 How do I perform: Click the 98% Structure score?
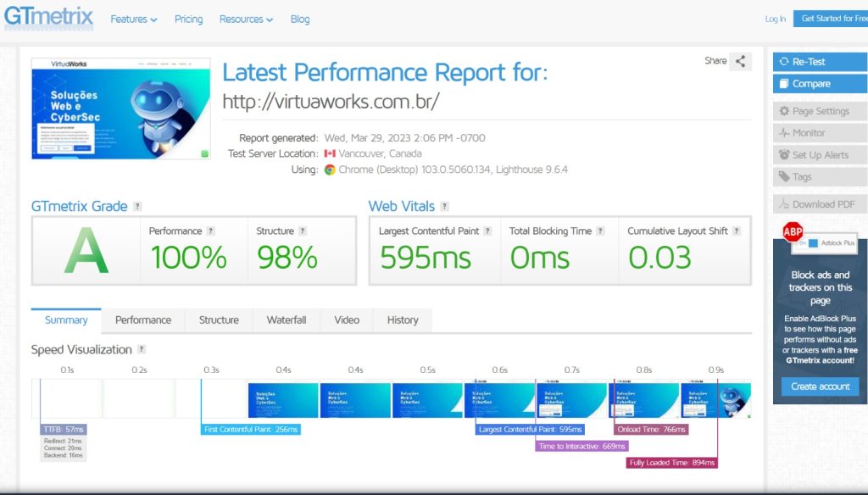click(287, 258)
